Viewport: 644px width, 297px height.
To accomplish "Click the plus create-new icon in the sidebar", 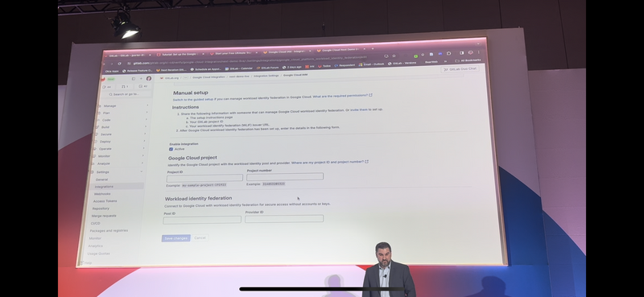I will click(x=141, y=78).
